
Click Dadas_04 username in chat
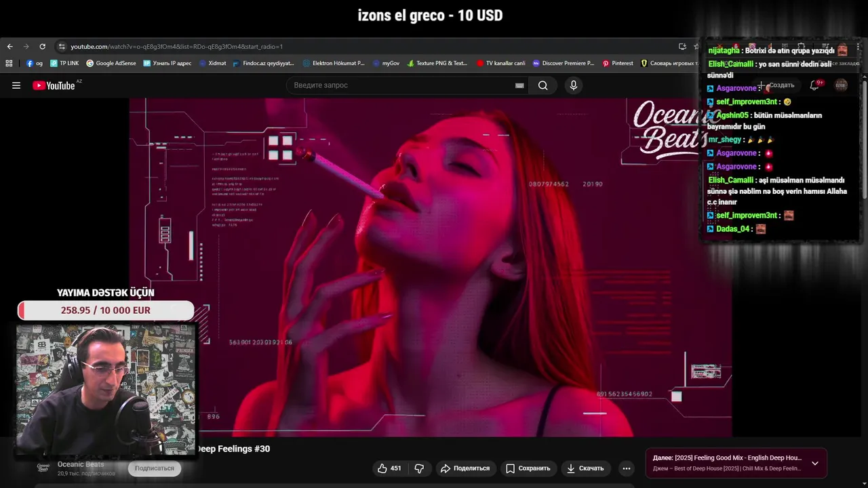coord(733,229)
